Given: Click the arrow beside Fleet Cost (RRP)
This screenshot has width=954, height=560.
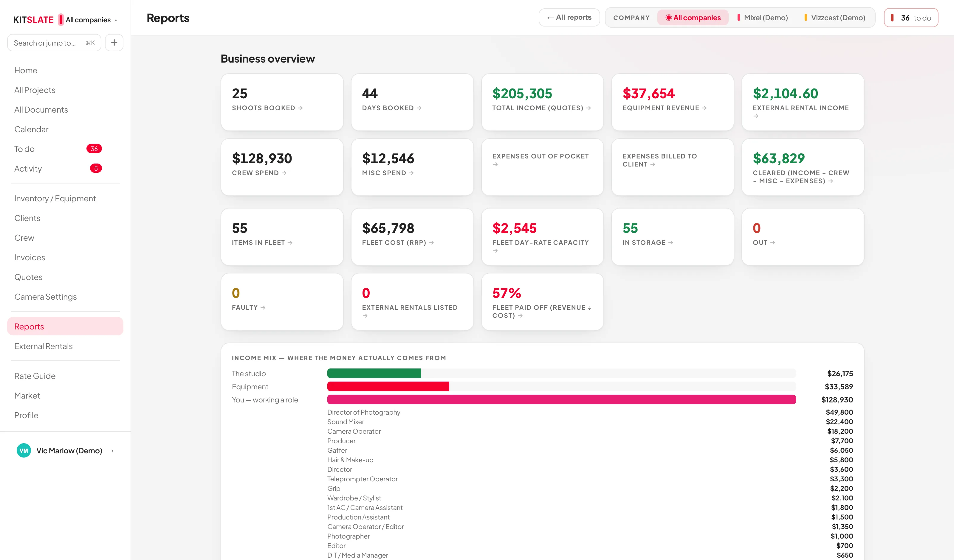Looking at the screenshot, I should coord(431,242).
